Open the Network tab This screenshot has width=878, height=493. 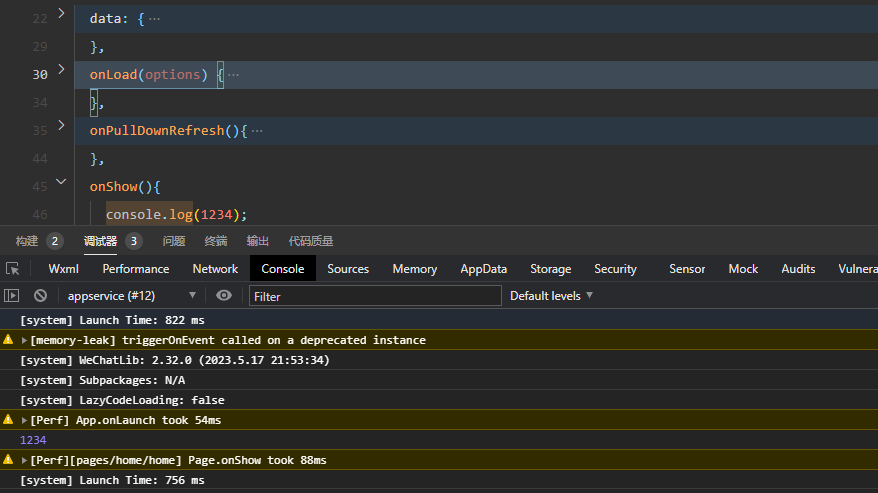point(215,269)
